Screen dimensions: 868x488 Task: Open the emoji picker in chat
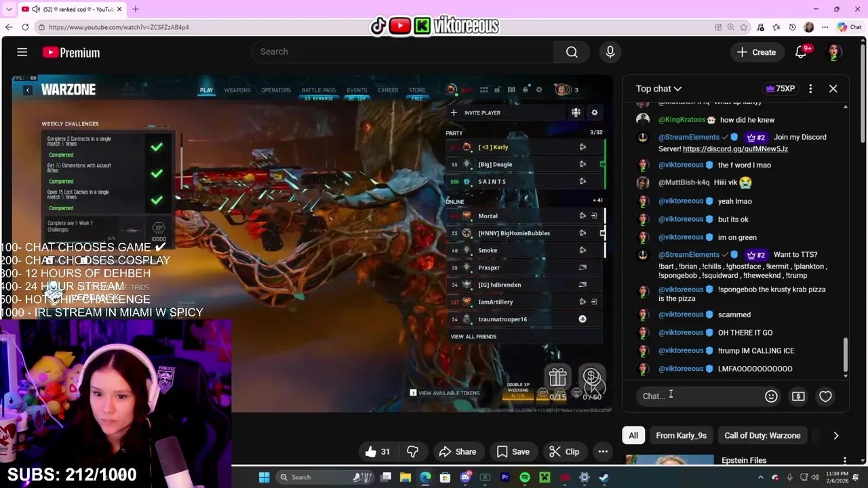(771, 396)
